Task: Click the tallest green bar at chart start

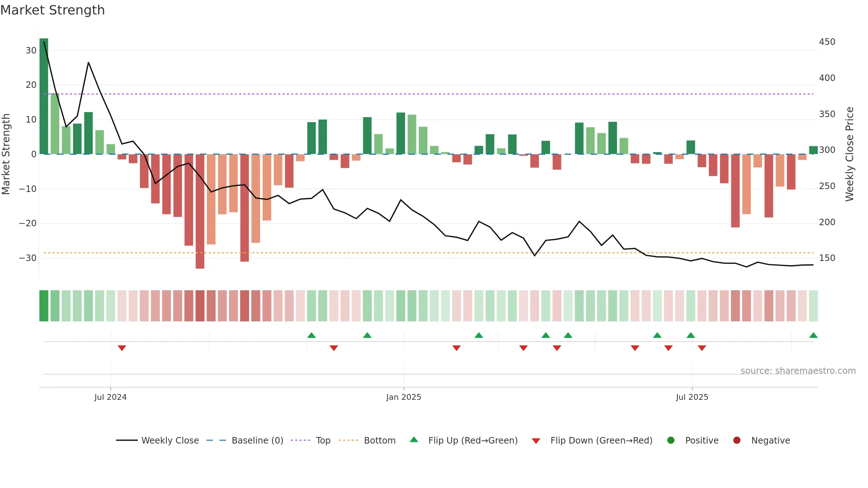Action: tap(44, 96)
